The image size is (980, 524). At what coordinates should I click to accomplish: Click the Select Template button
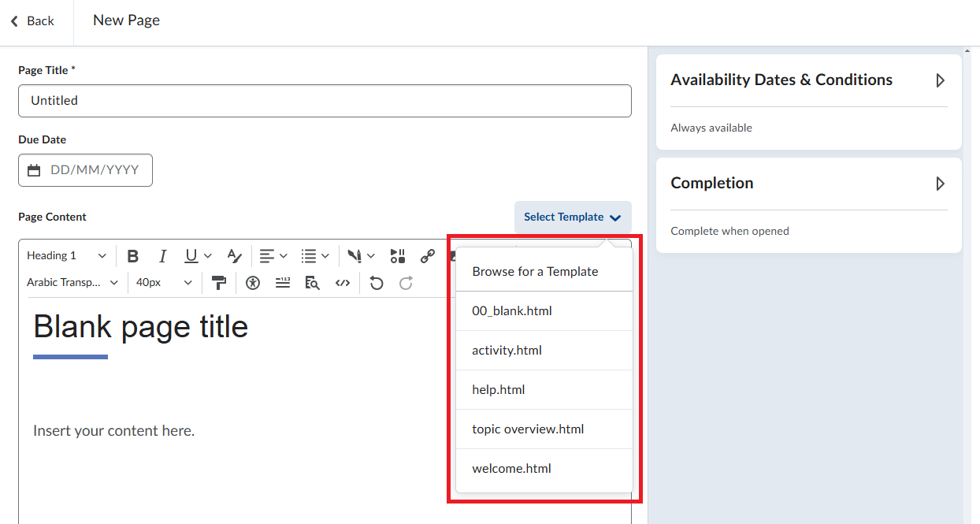pos(573,217)
